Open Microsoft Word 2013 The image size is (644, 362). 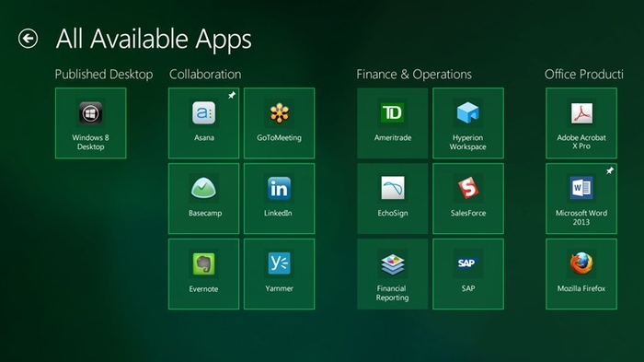(x=581, y=199)
